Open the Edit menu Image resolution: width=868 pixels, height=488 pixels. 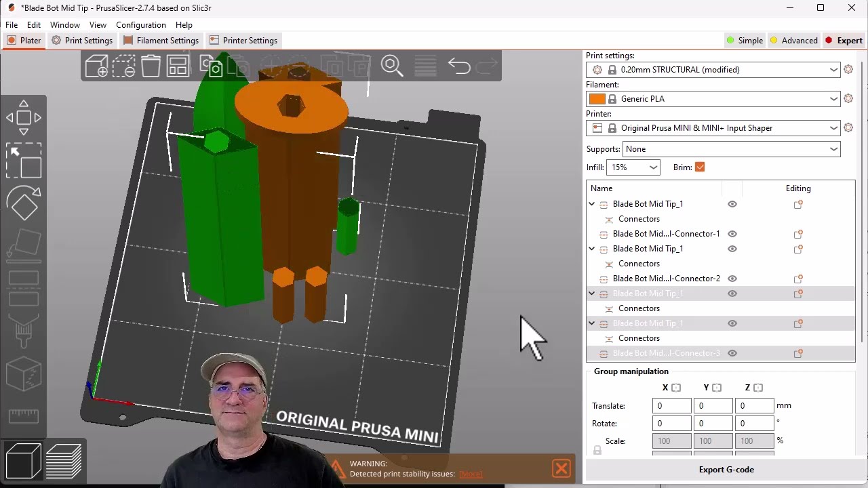pos(34,25)
